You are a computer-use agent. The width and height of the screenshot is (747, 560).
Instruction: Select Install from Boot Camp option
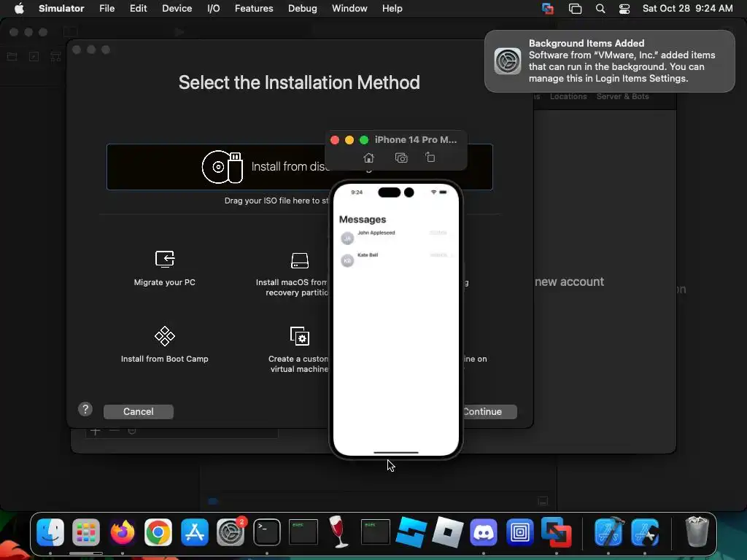coord(164,345)
